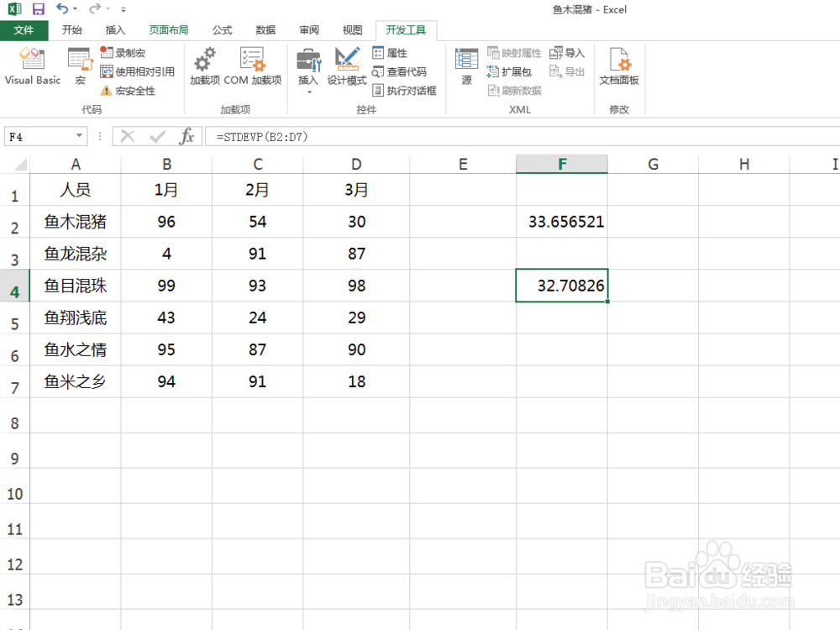Viewport: 840px width, 630px height.
Task: Click the Redo button
Action: click(x=95, y=9)
